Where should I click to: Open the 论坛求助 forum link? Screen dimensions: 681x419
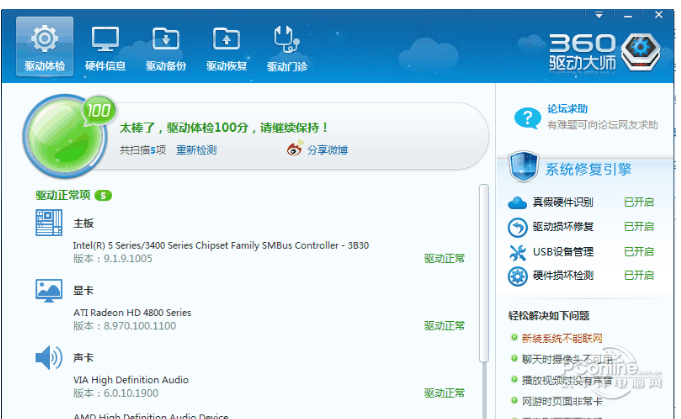567,109
